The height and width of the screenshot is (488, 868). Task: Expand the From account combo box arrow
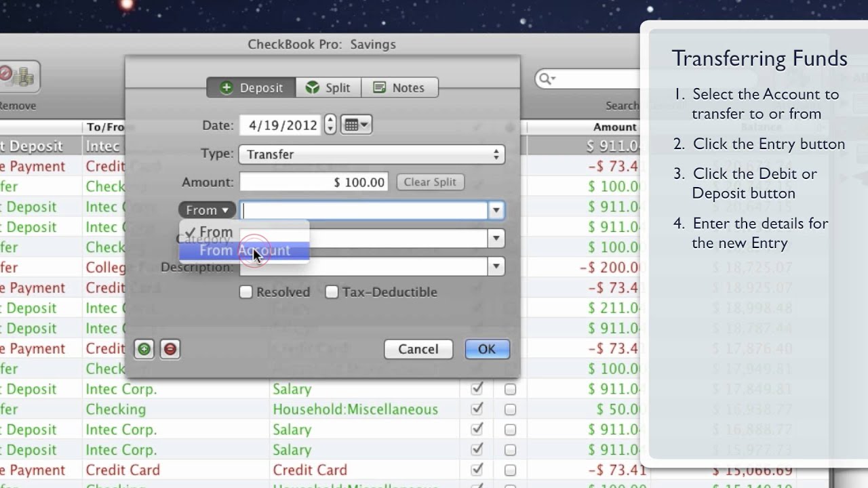pos(496,211)
